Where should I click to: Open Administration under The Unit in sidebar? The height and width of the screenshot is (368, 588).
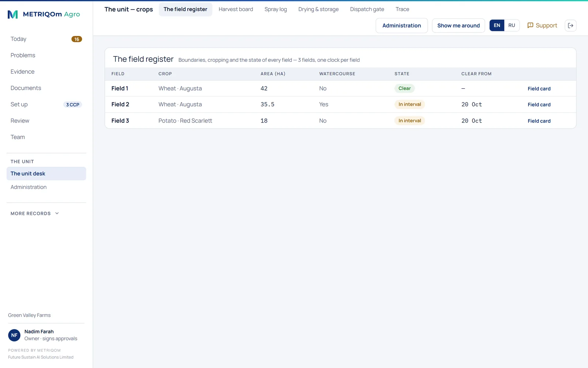click(x=46, y=187)
